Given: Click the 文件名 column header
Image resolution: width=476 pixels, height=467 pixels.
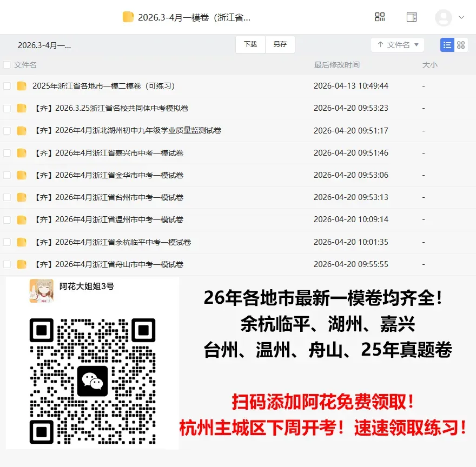Looking at the screenshot, I should pos(25,65).
